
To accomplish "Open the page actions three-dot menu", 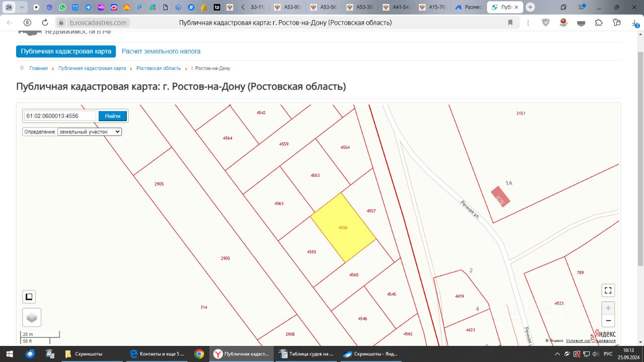I will (x=527, y=23).
